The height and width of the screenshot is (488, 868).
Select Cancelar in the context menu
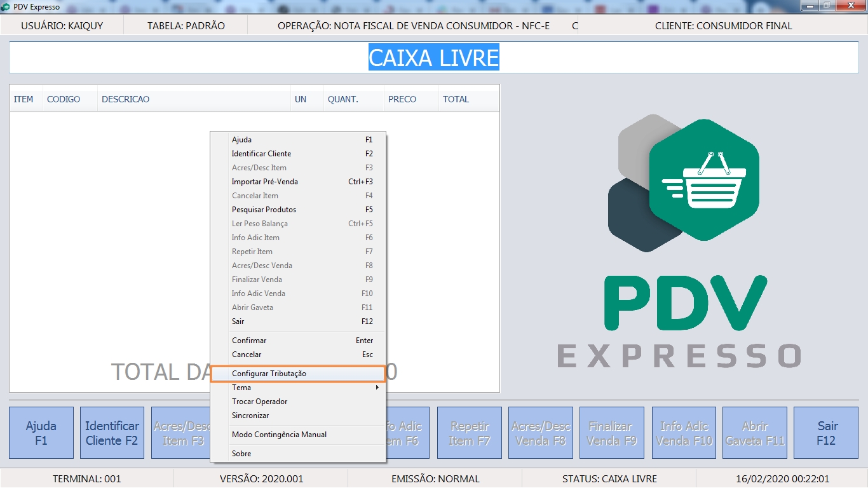(x=297, y=355)
